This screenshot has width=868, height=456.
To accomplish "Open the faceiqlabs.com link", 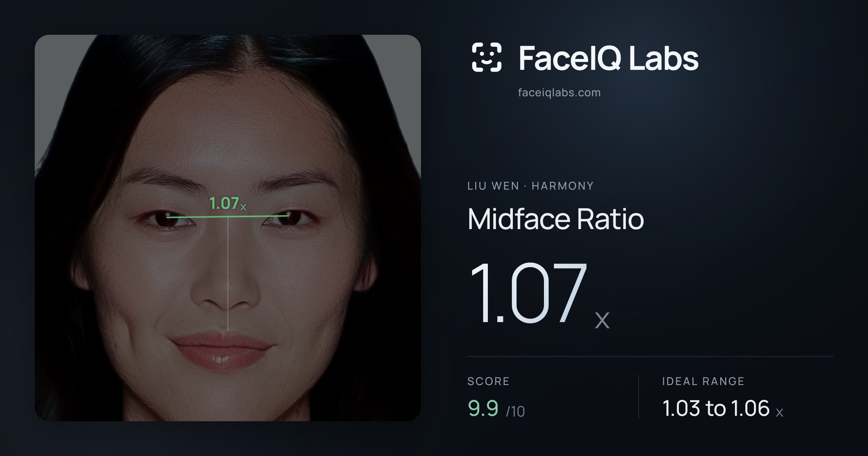I will coord(559,93).
